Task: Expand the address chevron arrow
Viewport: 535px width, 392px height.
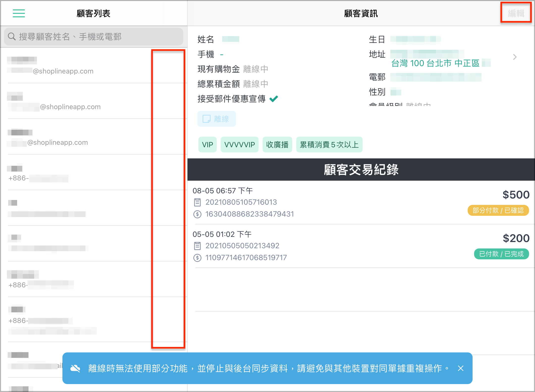Action: (515, 57)
